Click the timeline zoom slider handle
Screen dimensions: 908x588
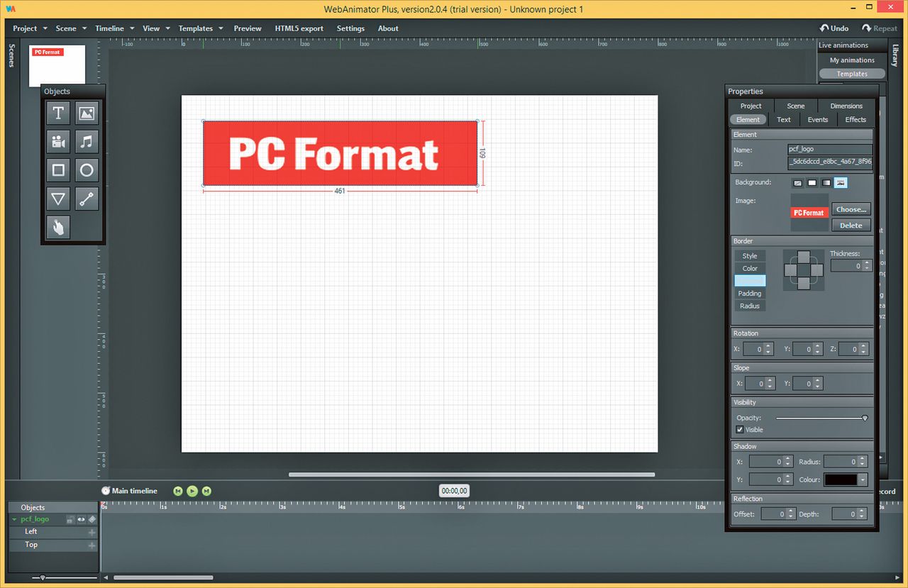[43, 578]
